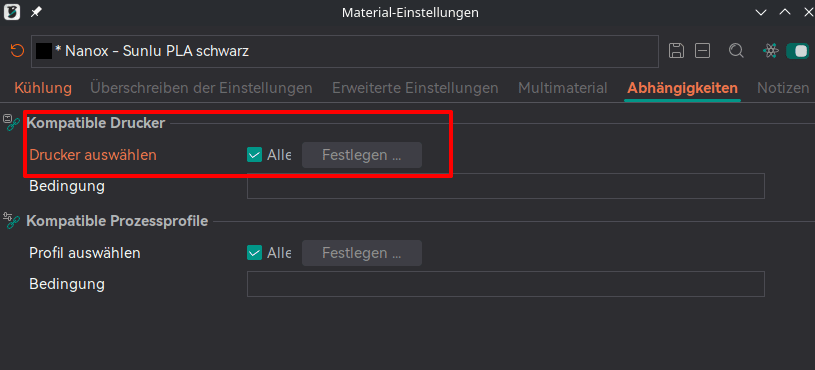The image size is (815, 370).
Task: Click the title bar up chevron
Action: (785, 12)
